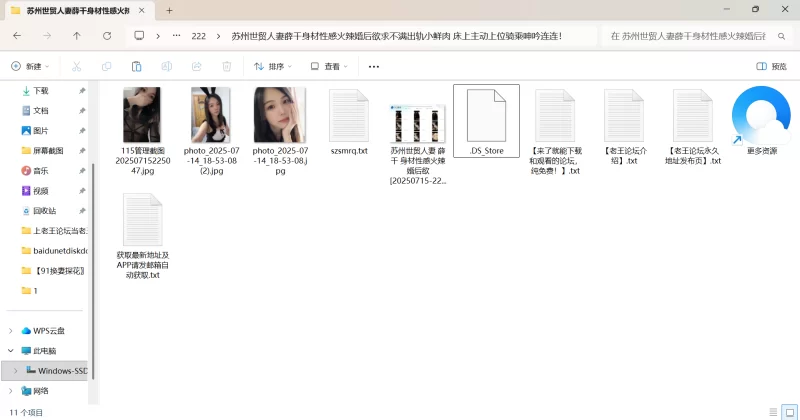800x420 pixels.
Task: Open the toolbar See more (...) menu
Action: [x=374, y=66]
